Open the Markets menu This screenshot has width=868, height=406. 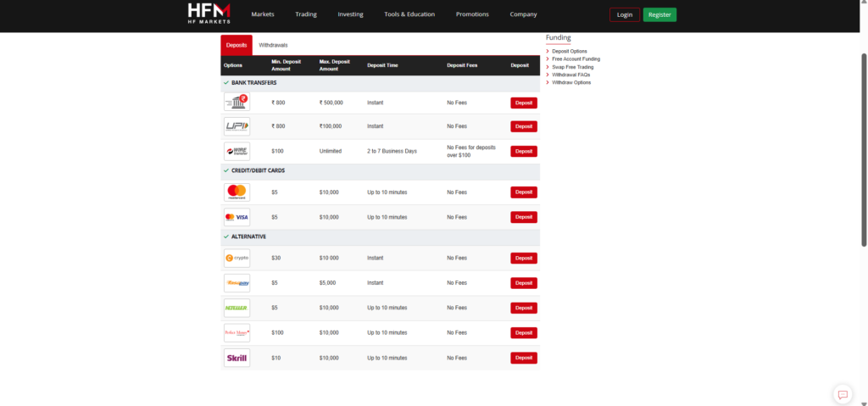(x=263, y=14)
